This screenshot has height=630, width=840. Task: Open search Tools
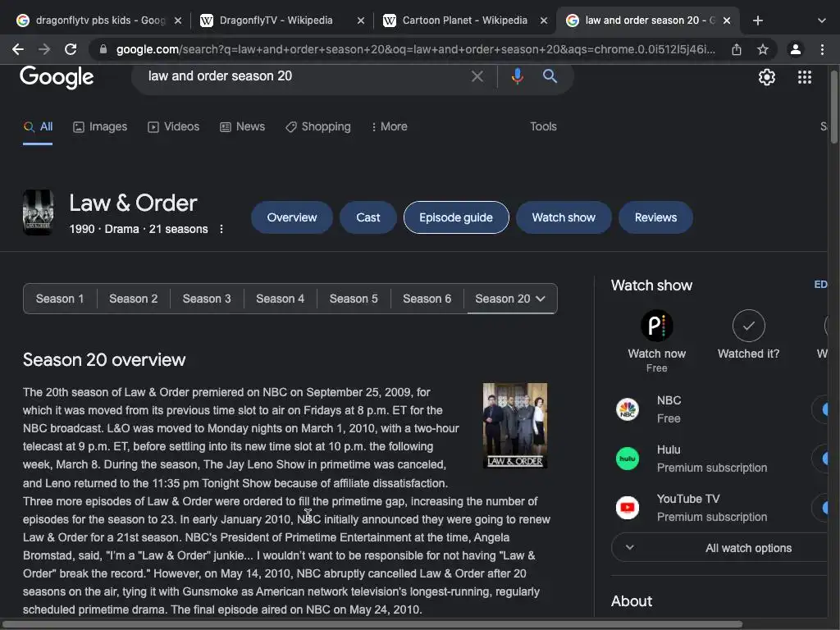(x=543, y=127)
